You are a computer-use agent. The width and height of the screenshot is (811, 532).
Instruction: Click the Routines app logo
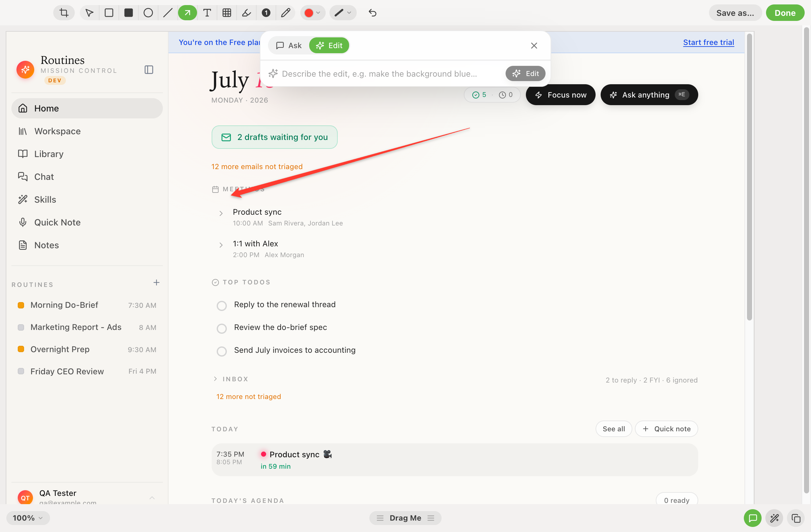25,70
